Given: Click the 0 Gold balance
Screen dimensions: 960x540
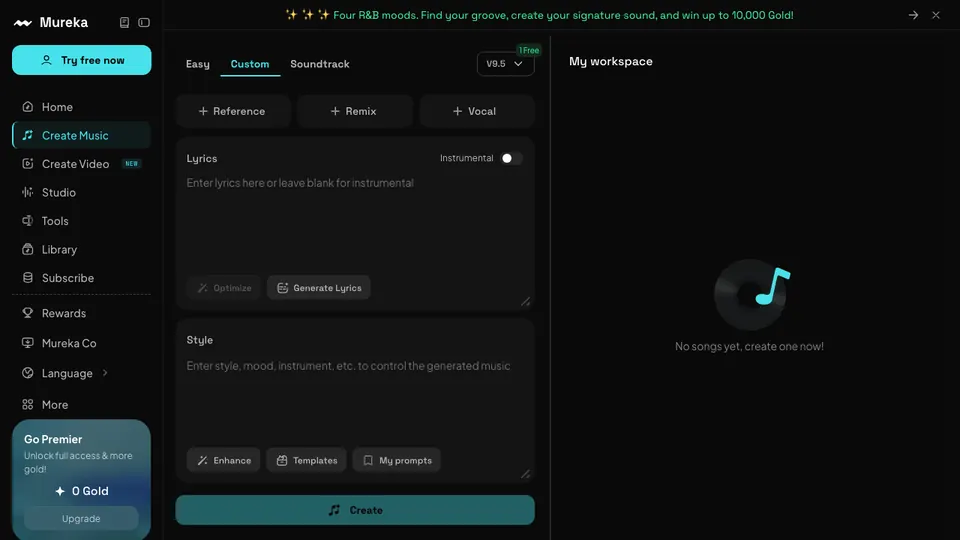Looking at the screenshot, I should [x=81, y=491].
